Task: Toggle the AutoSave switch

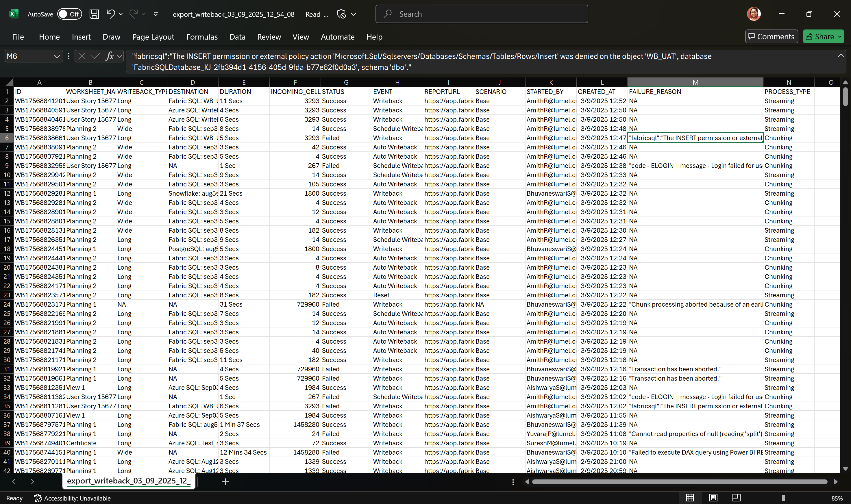Action: pos(69,14)
